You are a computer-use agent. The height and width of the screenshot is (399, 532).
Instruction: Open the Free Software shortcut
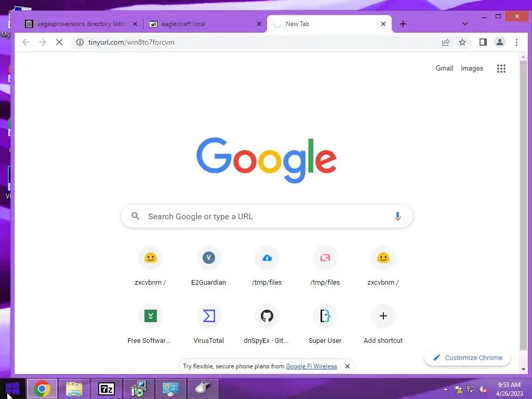click(x=150, y=325)
